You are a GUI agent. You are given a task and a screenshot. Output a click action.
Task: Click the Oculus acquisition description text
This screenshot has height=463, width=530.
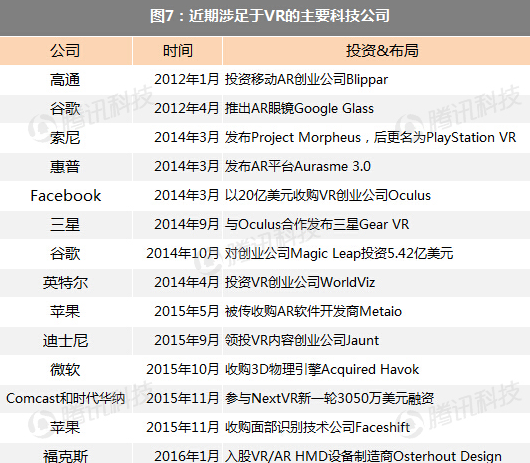coord(328,196)
